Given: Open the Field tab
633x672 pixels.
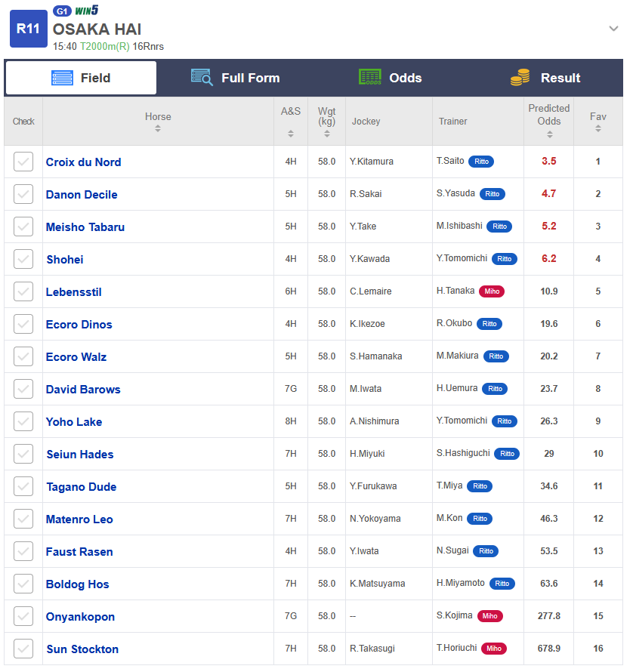Looking at the screenshot, I should pos(81,78).
